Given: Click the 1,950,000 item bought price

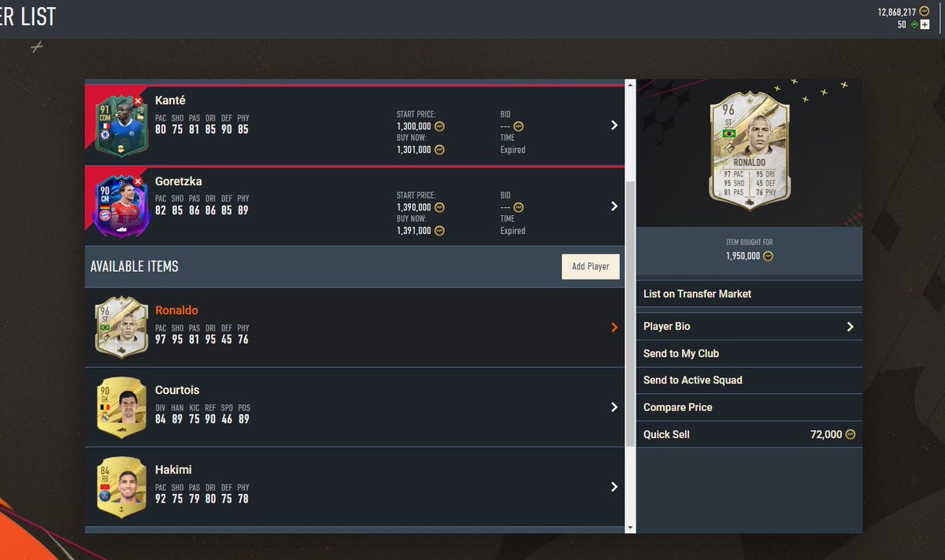Looking at the screenshot, I should (x=743, y=256).
